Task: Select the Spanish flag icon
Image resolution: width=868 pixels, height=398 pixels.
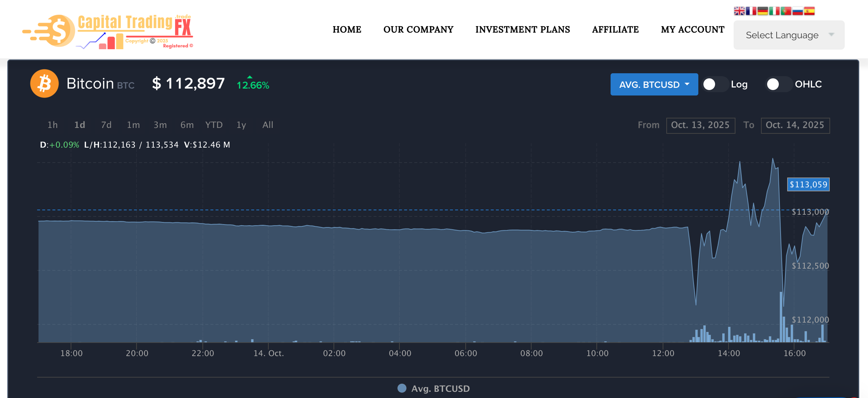Action: [x=809, y=11]
